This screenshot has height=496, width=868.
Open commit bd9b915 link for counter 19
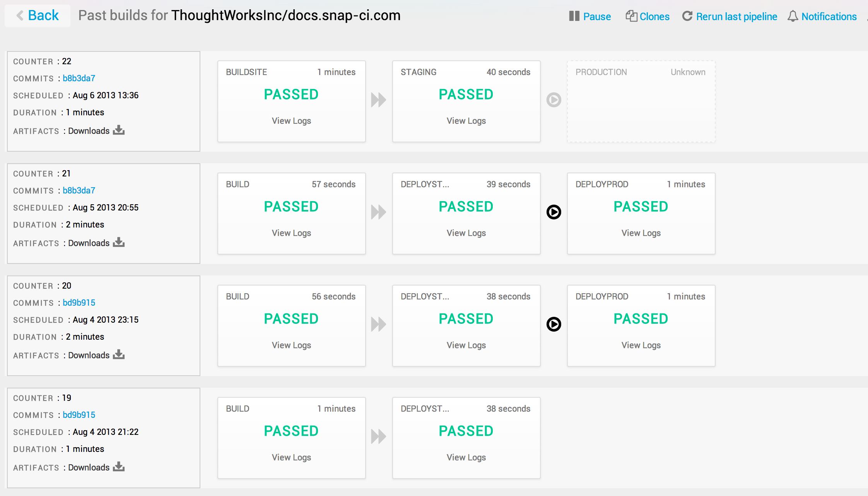click(x=79, y=415)
